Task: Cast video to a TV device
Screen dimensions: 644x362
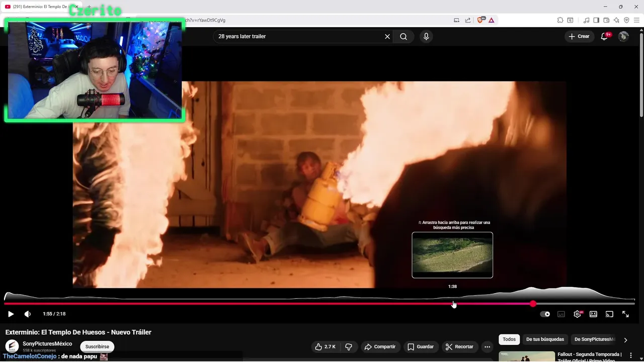Action: click(x=609, y=314)
